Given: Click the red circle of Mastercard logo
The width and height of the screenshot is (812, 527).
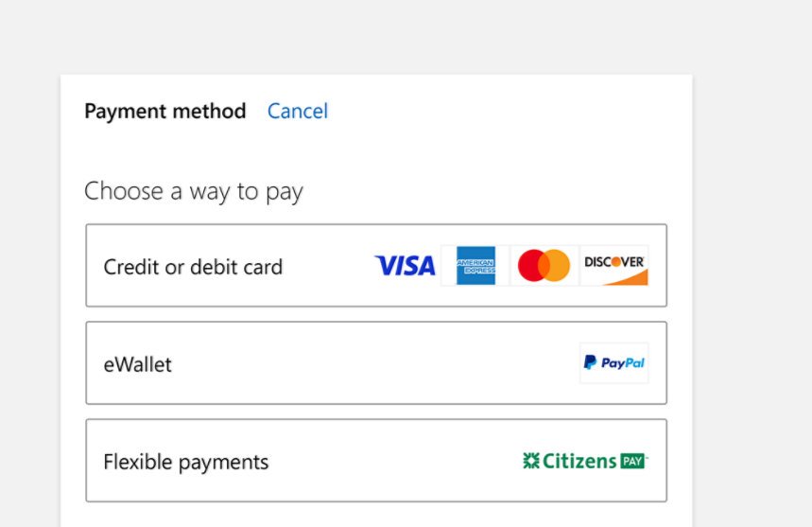Looking at the screenshot, I should point(531,266).
